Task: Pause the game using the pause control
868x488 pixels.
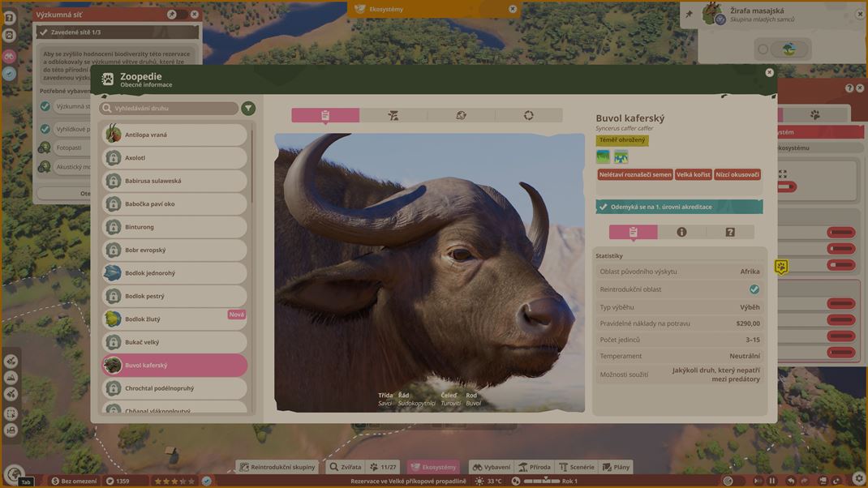Action: point(771,481)
